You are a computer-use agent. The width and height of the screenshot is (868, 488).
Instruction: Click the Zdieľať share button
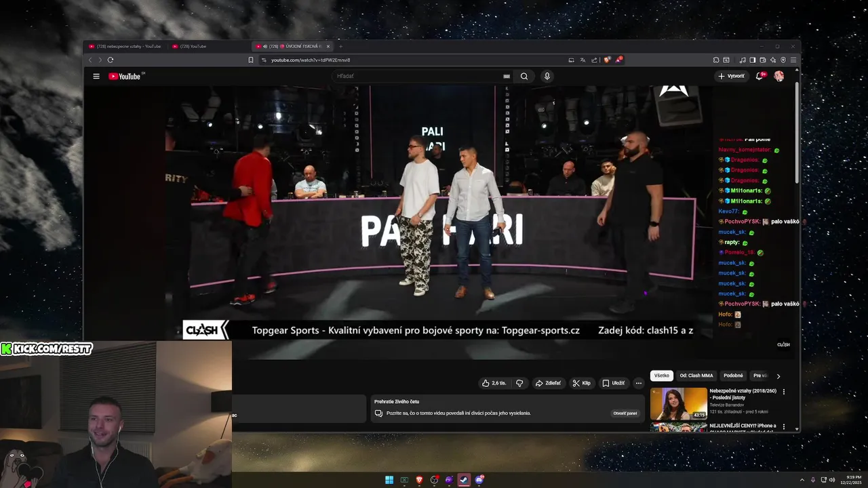[549, 383]
